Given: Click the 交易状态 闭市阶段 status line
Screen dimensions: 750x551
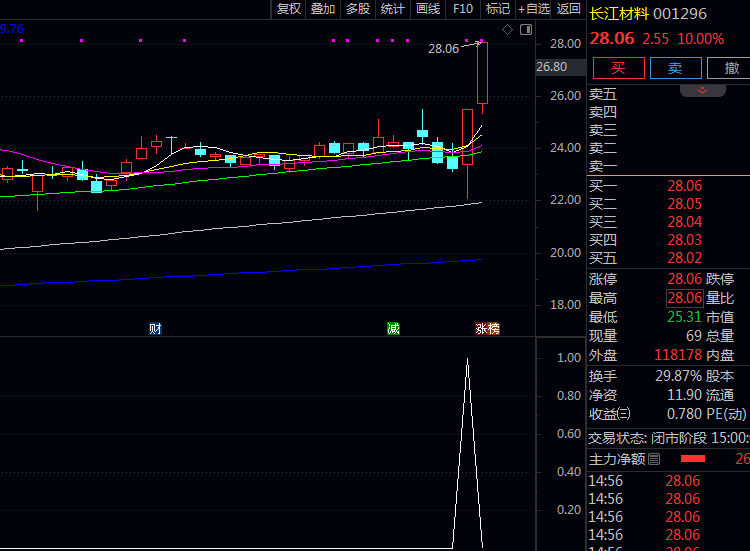Looking at the screenshot, I should coord(668,438).
